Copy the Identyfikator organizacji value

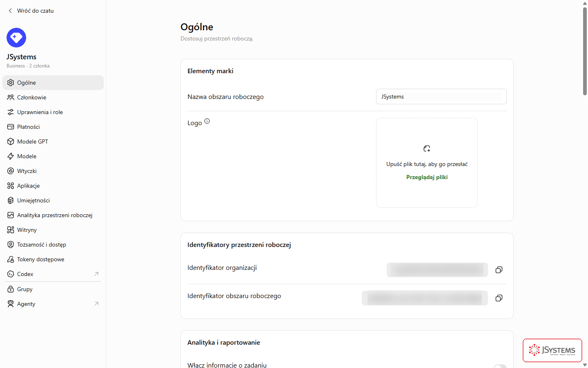coord(499,270)
